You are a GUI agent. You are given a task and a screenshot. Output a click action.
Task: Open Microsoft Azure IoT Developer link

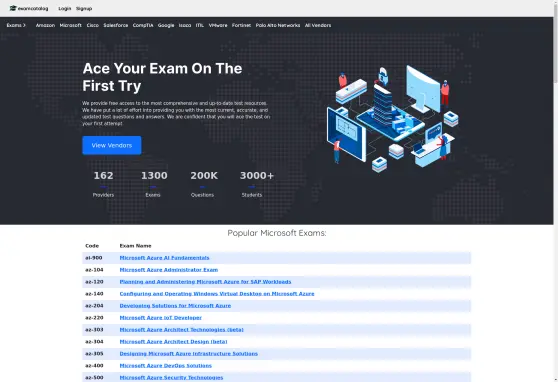[160, 318]
